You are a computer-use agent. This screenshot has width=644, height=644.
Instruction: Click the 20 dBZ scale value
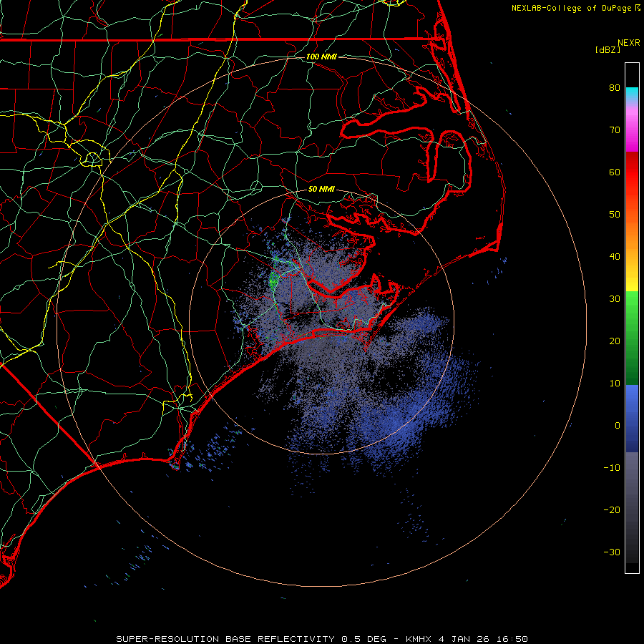point(615,341)
